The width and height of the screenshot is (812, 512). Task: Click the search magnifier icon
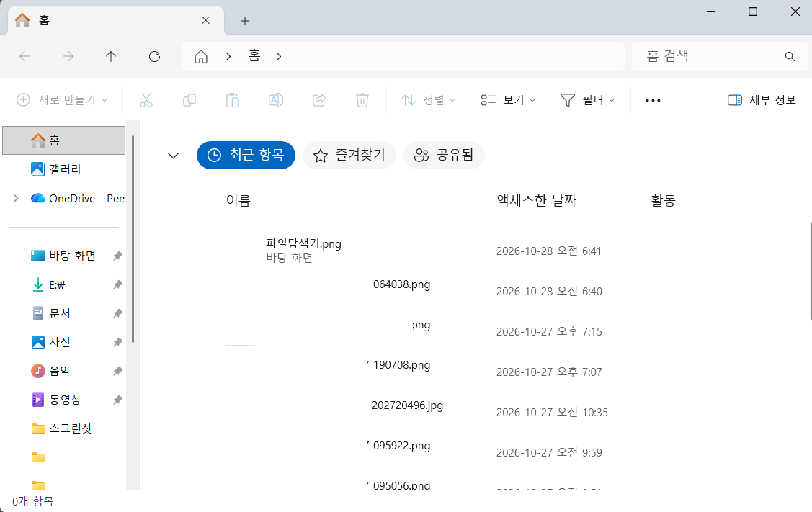pyautogui.click(x=790, y=56)
